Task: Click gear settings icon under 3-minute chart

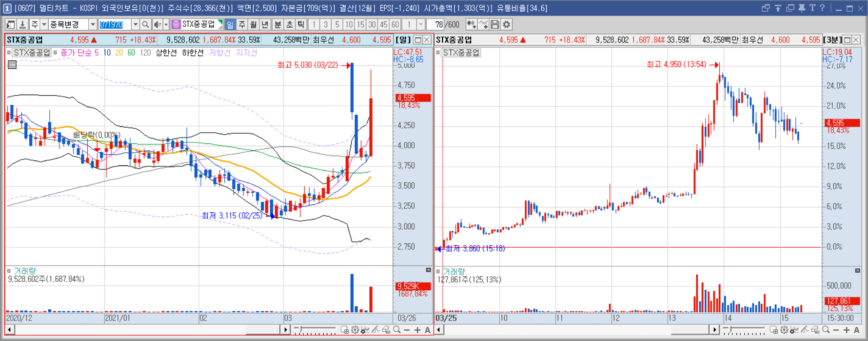Action: click(784, 330)
